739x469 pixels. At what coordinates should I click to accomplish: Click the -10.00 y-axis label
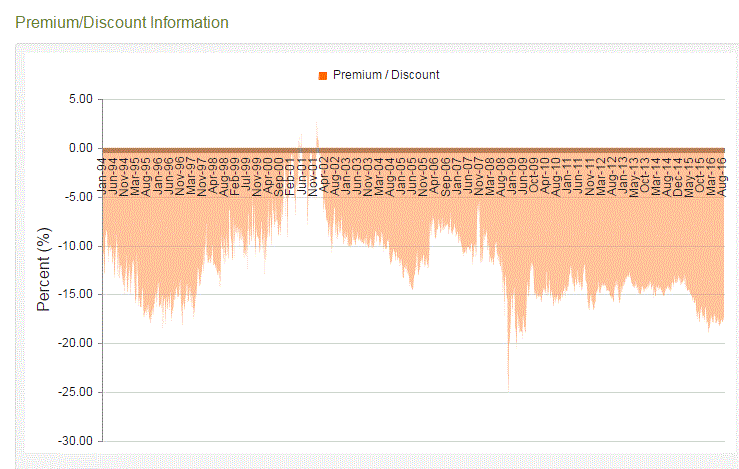76,245
